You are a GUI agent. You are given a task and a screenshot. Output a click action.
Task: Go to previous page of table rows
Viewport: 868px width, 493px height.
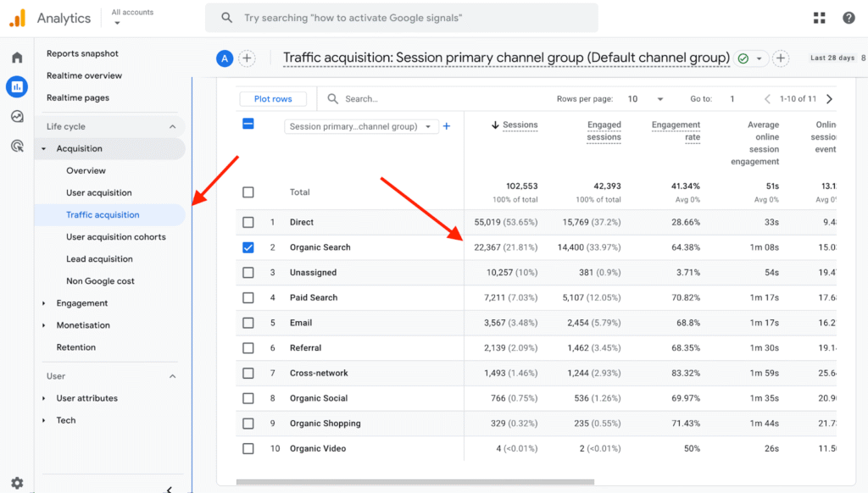tap(767, 99)
